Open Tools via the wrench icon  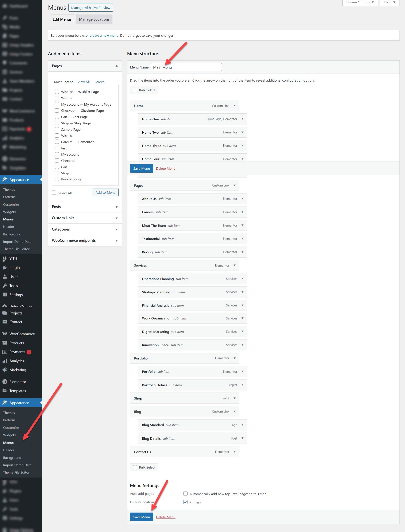tap(5, 286)
